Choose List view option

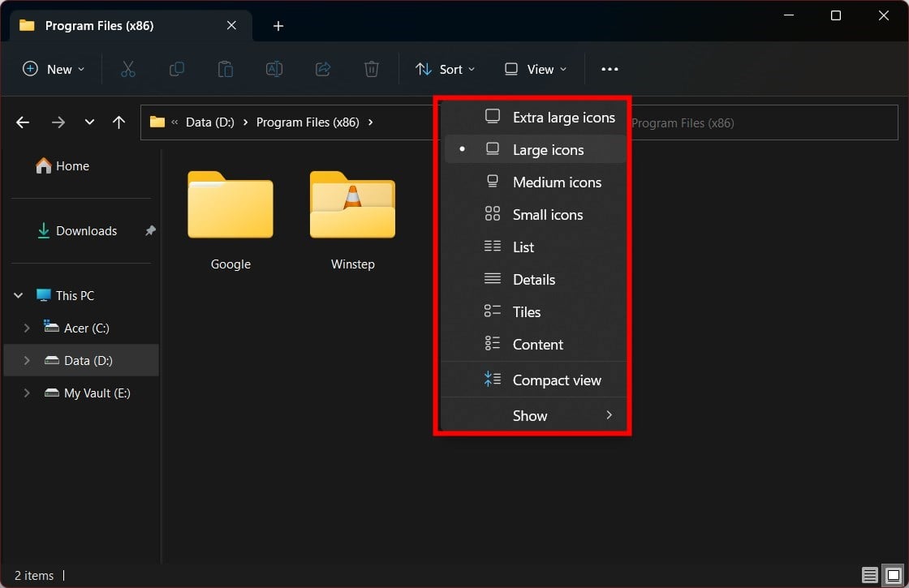pyautogui.click(x=535, y=247)
